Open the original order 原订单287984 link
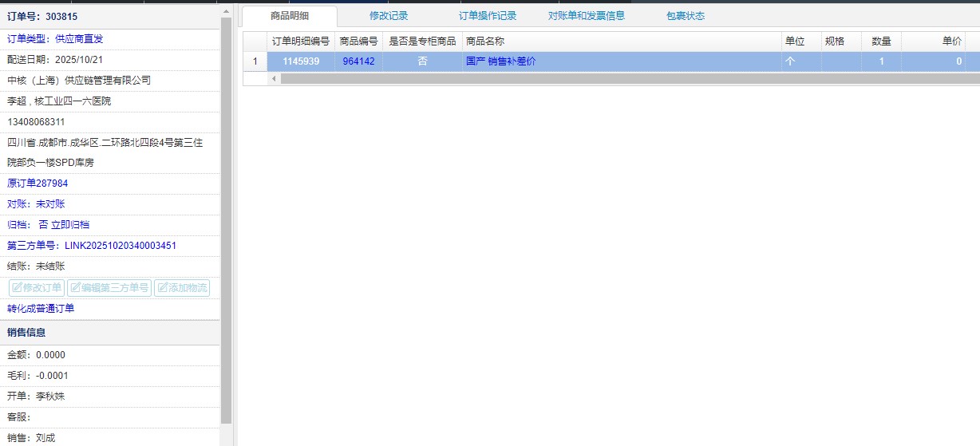 38,184
